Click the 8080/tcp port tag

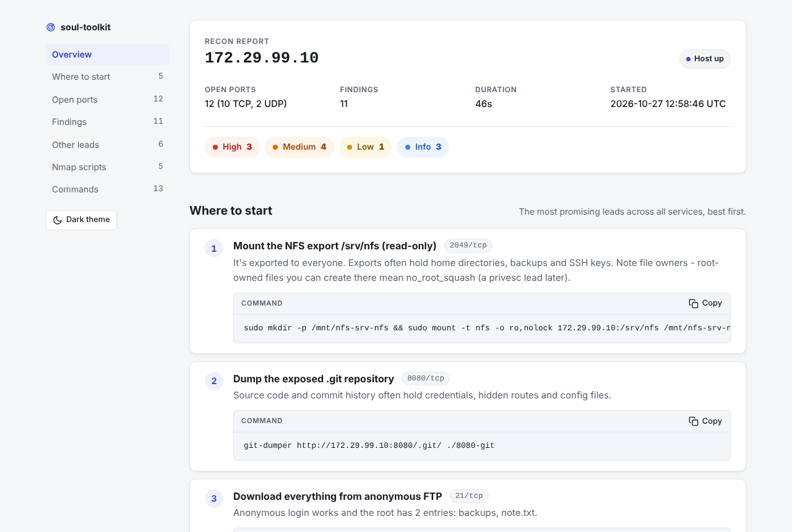click(x=426, y=379)
